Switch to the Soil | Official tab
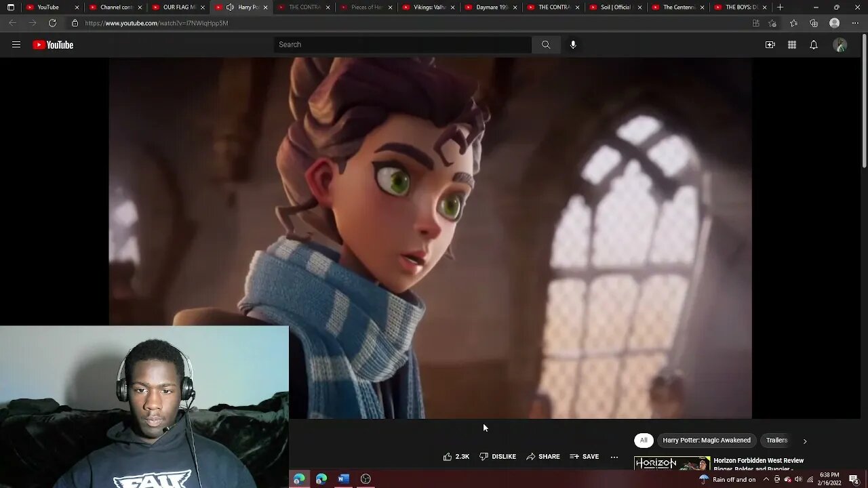The width and height of the screenshot is (868, 488). pyautogui.click(x=615, y=7)
